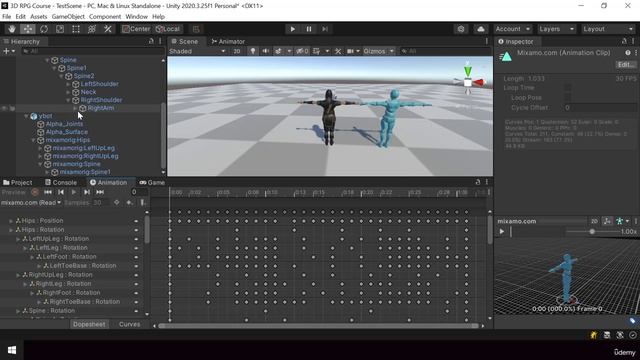Open the Shaded draw mode dropdown
Screen dimensions: 640x360
pos(197,51)
